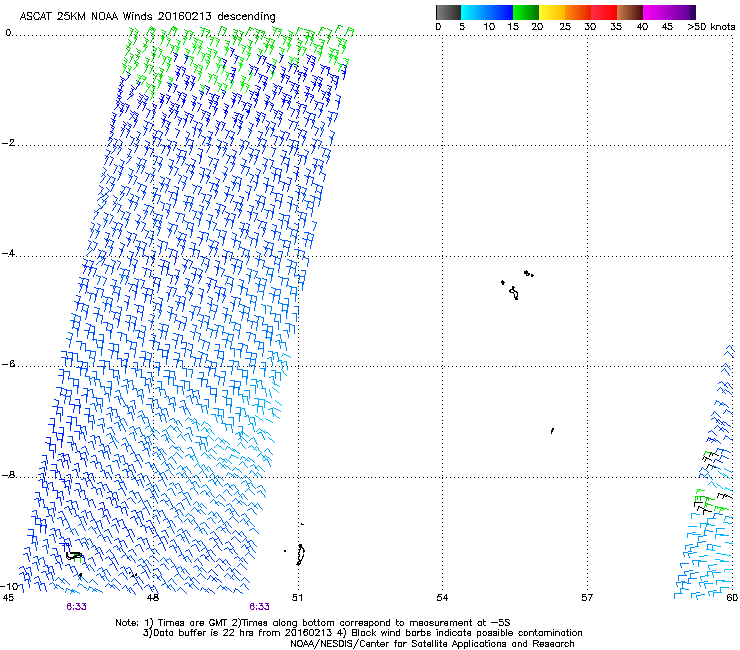Click the blue 10-15 knots color band
Image resolution: width=740 pixels, height=650 pixels.
500,12
